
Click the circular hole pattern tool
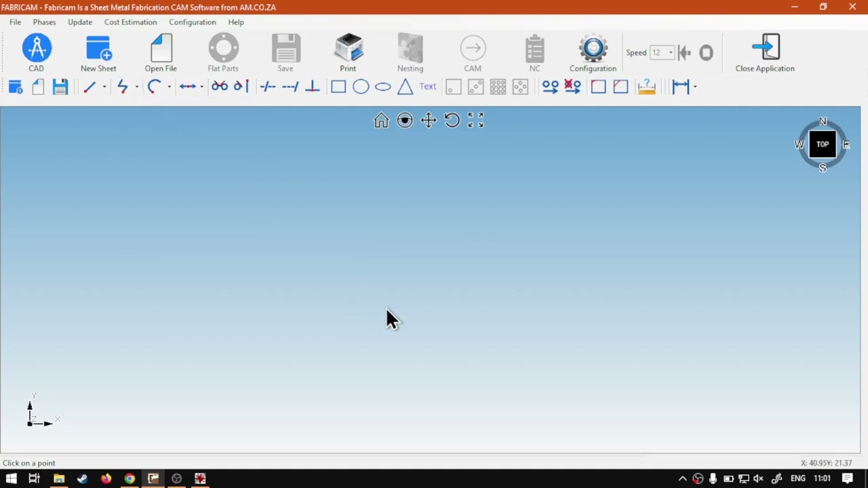coord(521,87)
